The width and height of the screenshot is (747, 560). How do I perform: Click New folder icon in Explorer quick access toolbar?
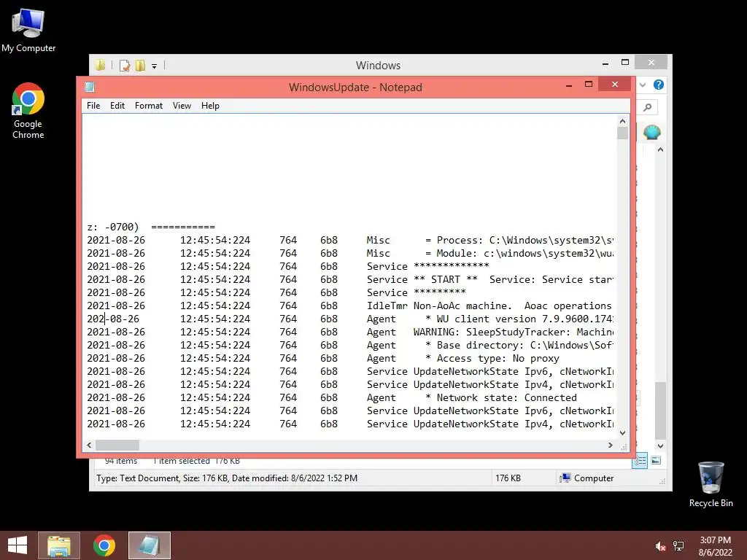tap(140, 66)
